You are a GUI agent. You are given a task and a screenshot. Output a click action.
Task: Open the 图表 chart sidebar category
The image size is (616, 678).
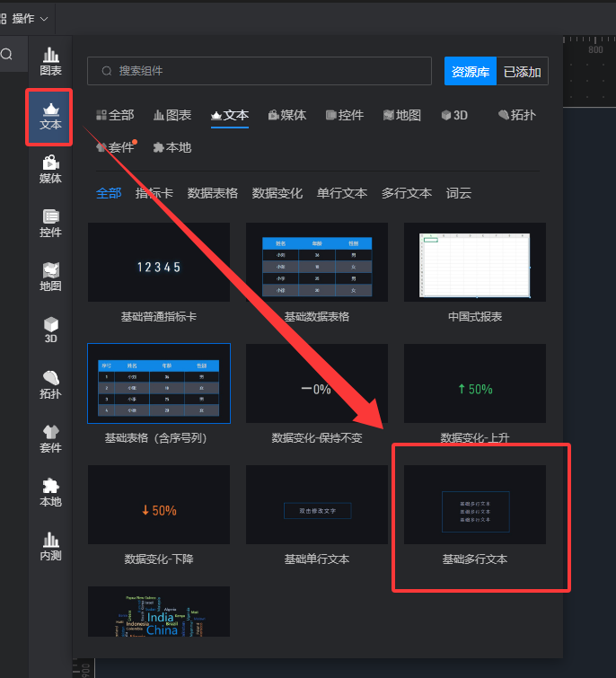(x=50, y=61)
